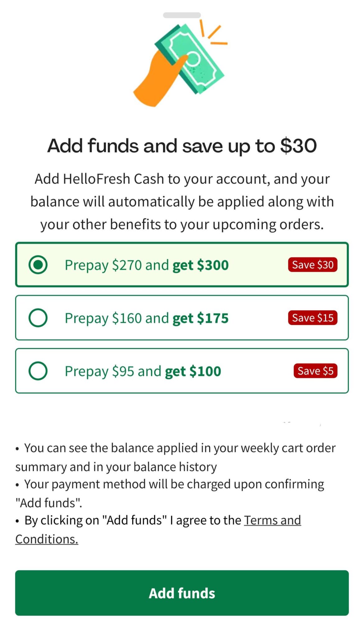Tap the gray drag handle at top
This screenshot has width=364, height=638.
(x=182, y=14)
